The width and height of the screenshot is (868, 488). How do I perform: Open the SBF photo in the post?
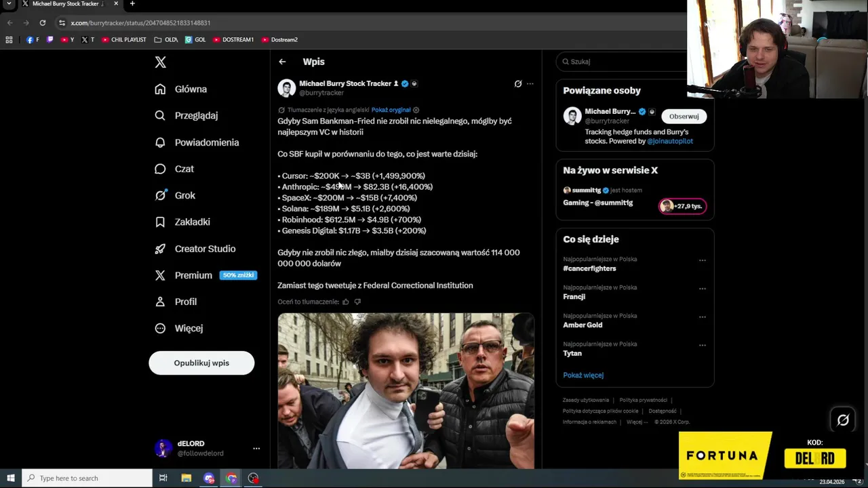coord(406,390)
